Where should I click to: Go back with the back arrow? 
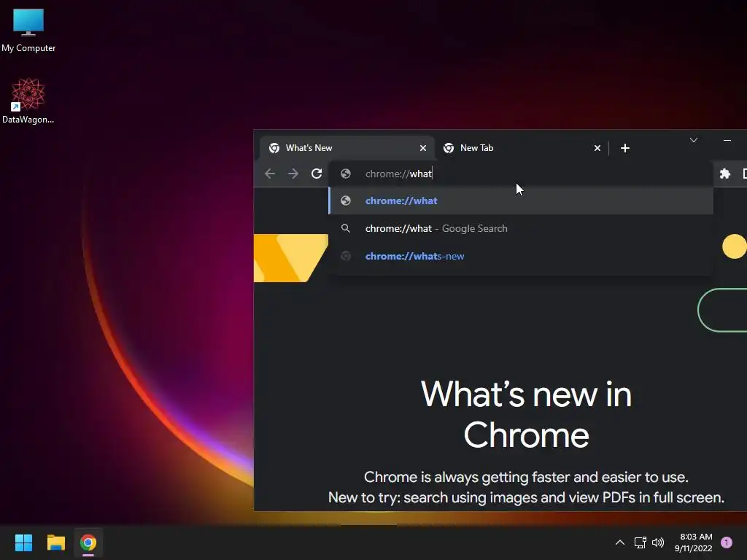(x=270, y=174)
